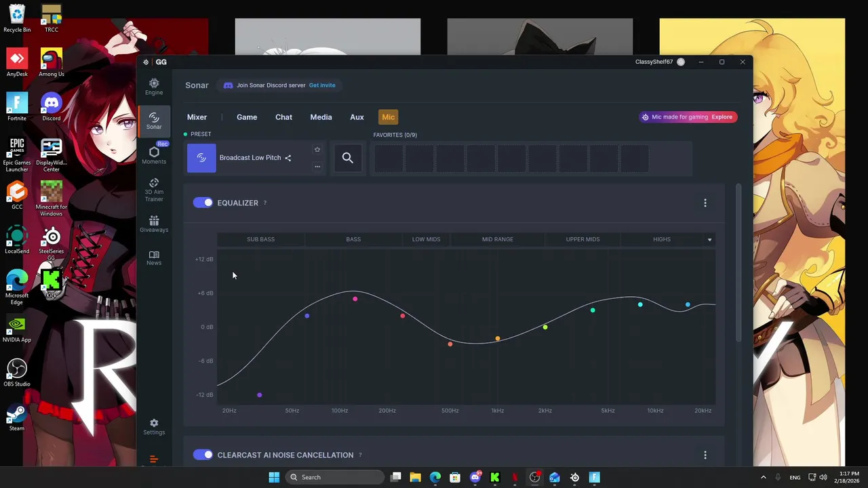Screen dimensions: 868x488
Task: Open the Equalizer three-dot menu
Action: point(705,203)
